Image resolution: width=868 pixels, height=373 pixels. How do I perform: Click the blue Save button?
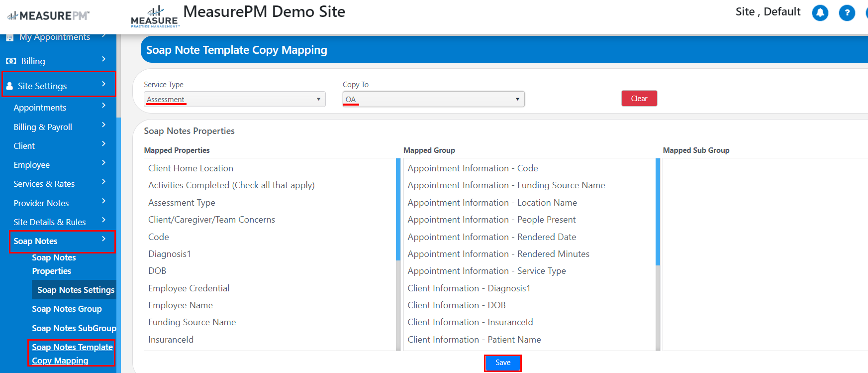(x=503, y=363)
